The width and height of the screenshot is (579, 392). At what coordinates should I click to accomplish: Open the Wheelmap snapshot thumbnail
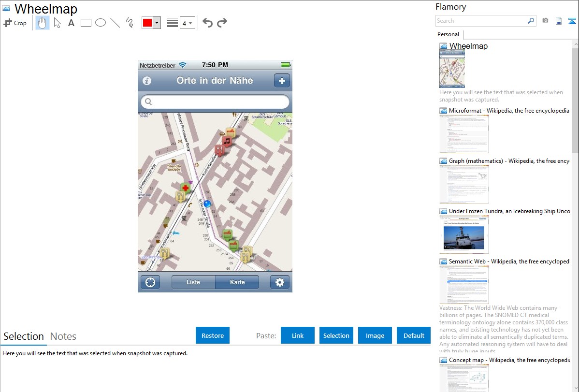click(x=452, y=69)
